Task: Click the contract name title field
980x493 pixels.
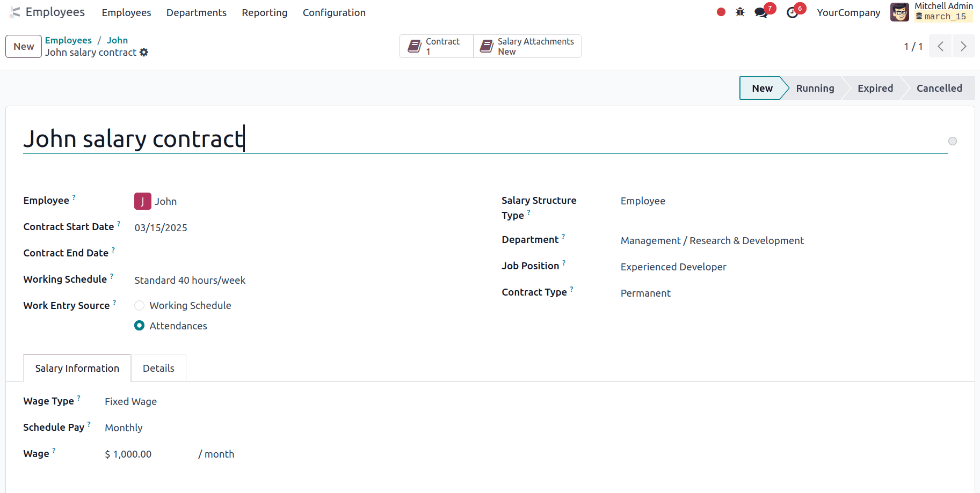Action: (x=485, y=139)
